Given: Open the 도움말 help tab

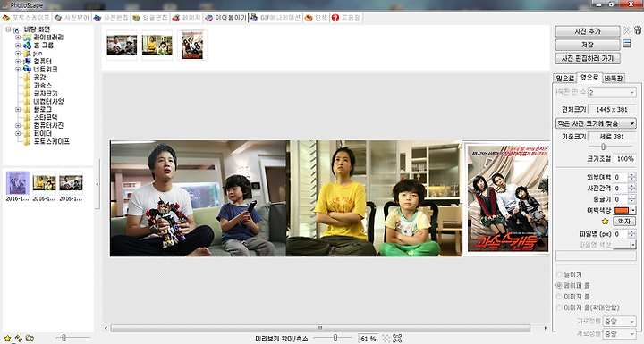Looking at the screenshot, I should coord(346,18).
